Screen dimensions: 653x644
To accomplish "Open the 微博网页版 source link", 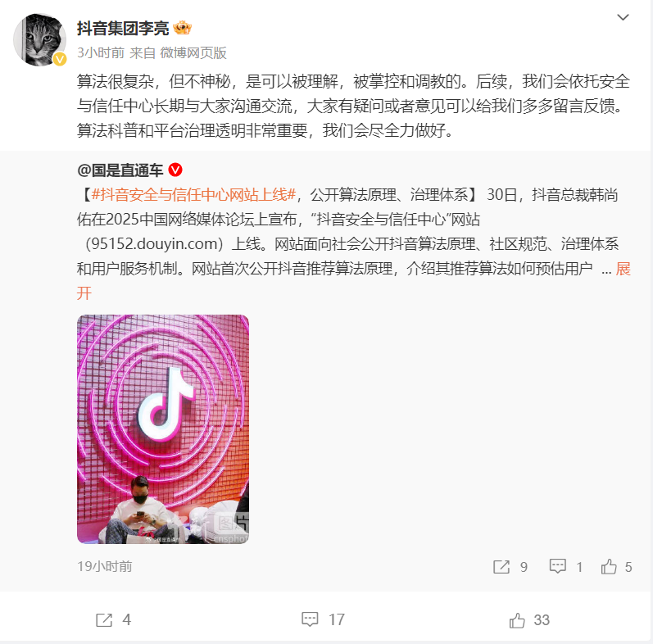I will click(x=193, y=53).
